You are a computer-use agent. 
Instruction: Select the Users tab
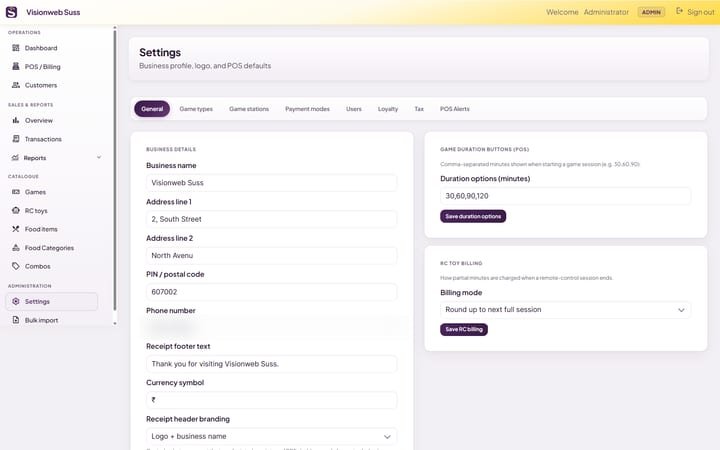pyautogui.click(x=354, y=109)
